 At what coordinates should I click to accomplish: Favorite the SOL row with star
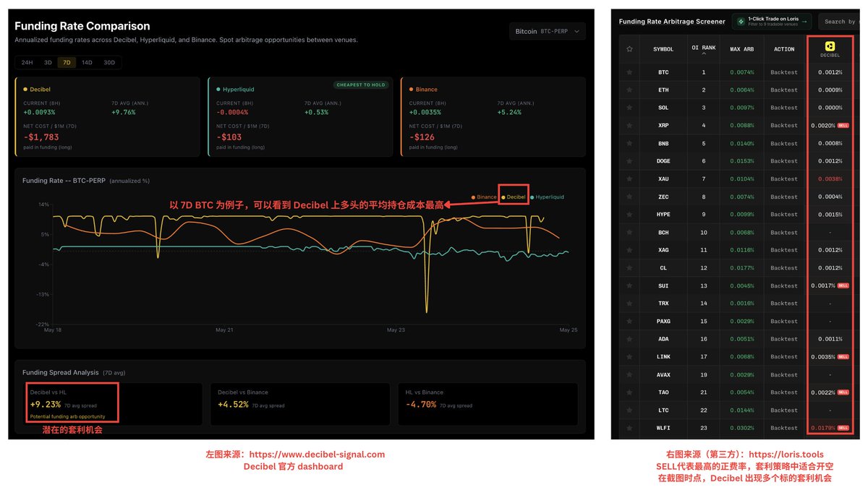[x=629, y=108]
